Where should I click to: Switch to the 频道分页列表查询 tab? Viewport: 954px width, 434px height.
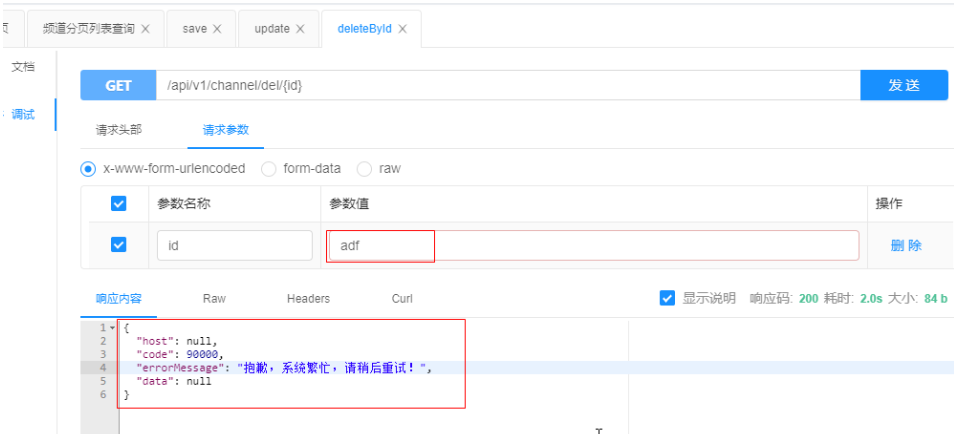click(89, 29)
